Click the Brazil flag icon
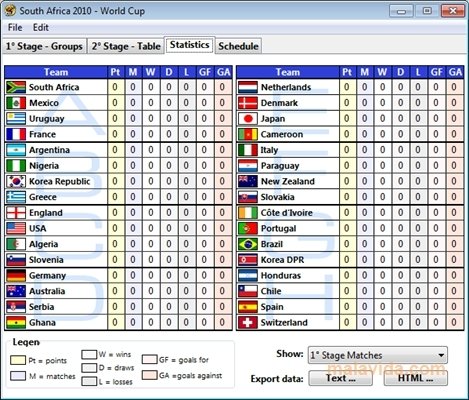469x400 pixels. [x=248, y=244]
